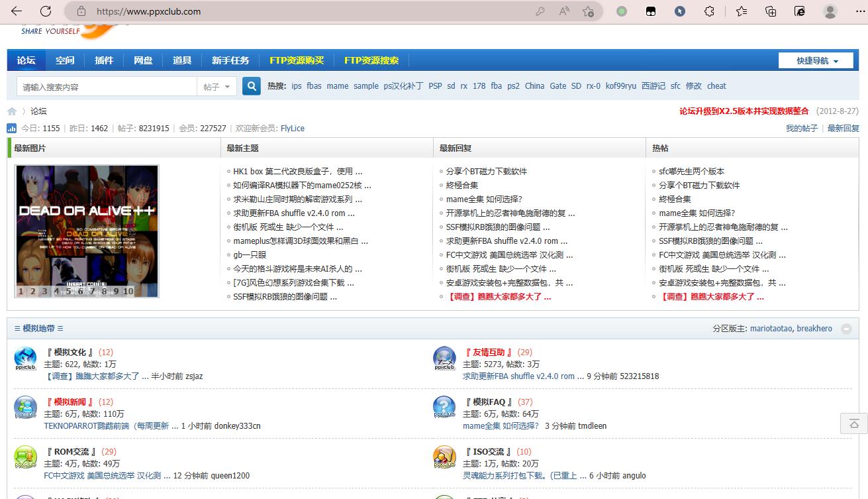Open user queen1200 profile link
Image resolution: width=868 pixels, height=499 pixels.
(x=230, y=476)
